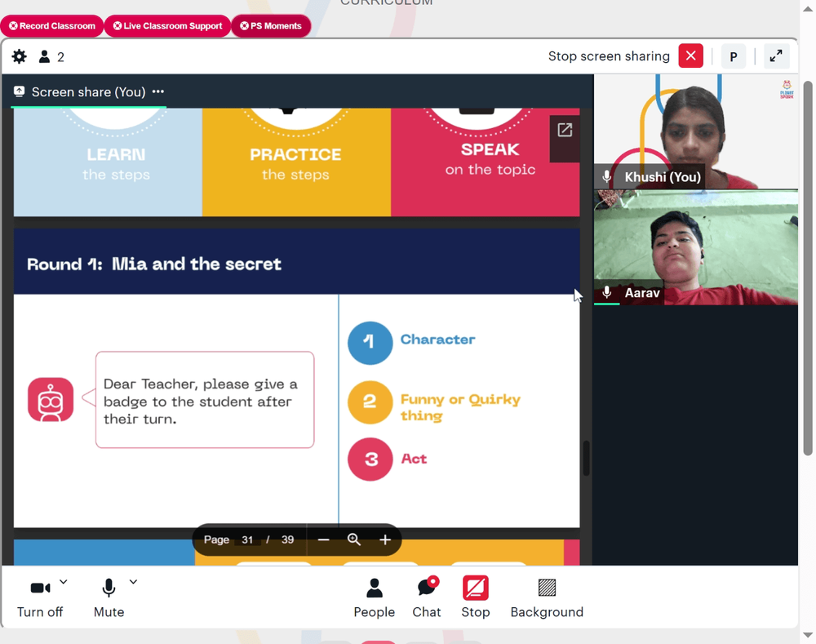Click the Planet Spark logo on Khushi's tile
Screen dimensions: 816x644
(787, 90)
